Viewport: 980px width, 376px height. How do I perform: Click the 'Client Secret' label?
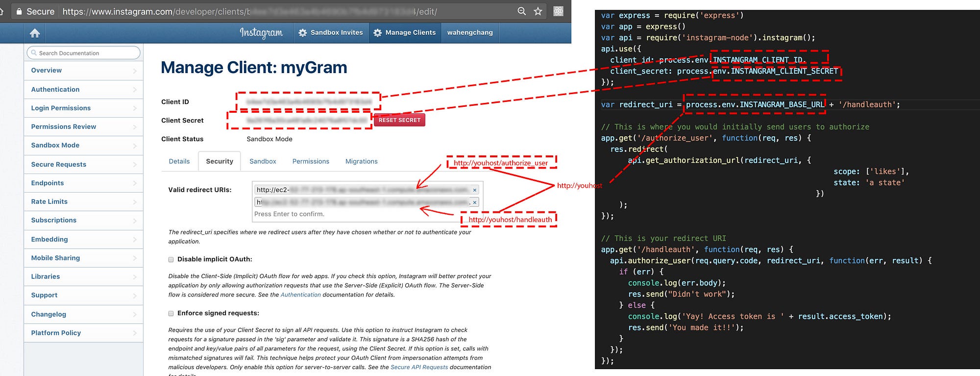pyautogui.click(x=182, y=121)
